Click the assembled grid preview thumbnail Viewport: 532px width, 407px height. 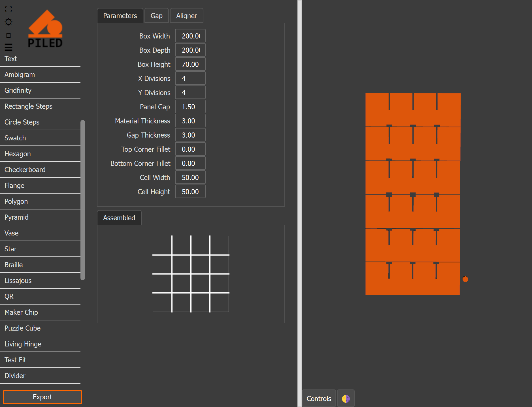tap(191, 274)
